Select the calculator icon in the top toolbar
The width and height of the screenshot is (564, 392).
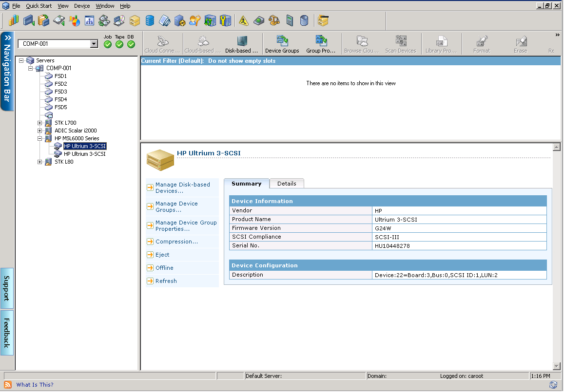pyautogui.click(x=290, y=20)
